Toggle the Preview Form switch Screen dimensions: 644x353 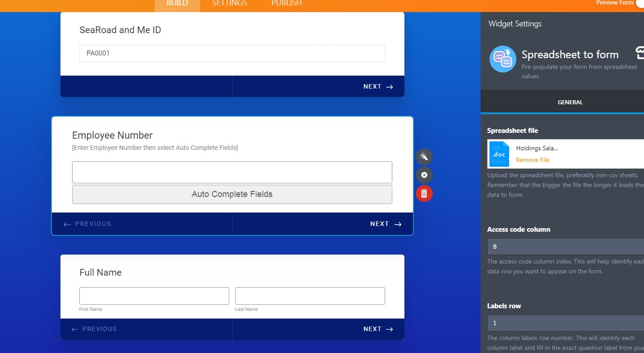(640, 3)
